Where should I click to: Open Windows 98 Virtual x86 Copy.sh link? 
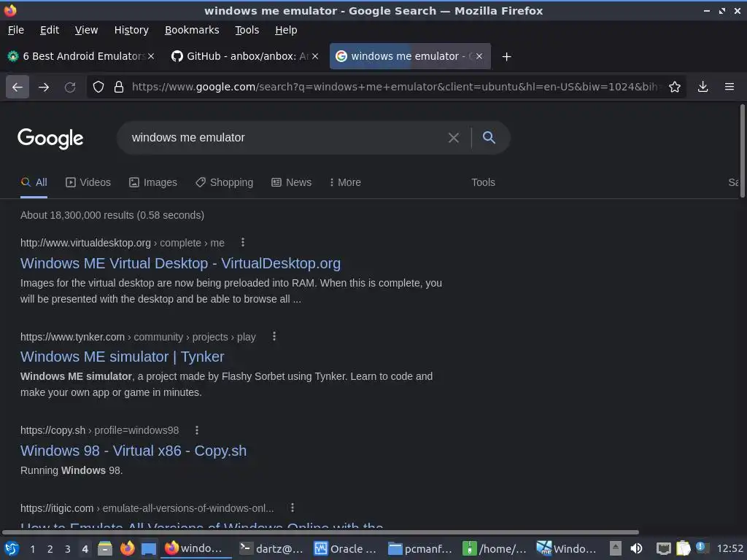133,451
